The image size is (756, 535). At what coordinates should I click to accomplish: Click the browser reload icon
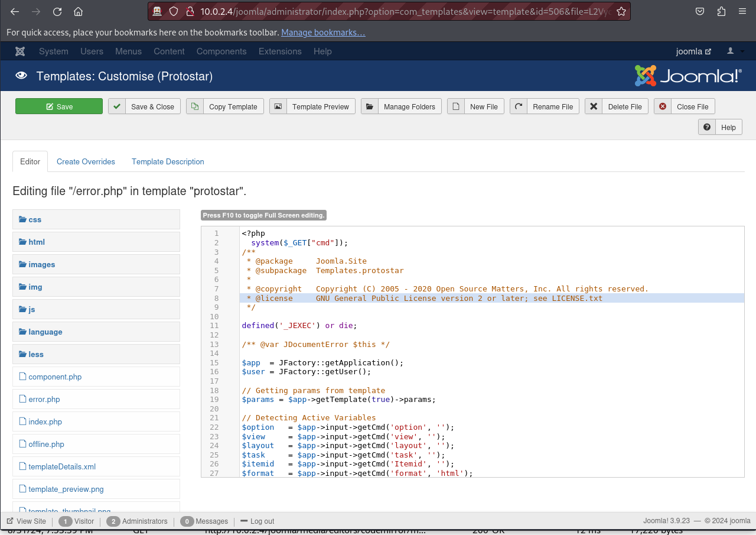coord(57,11)
